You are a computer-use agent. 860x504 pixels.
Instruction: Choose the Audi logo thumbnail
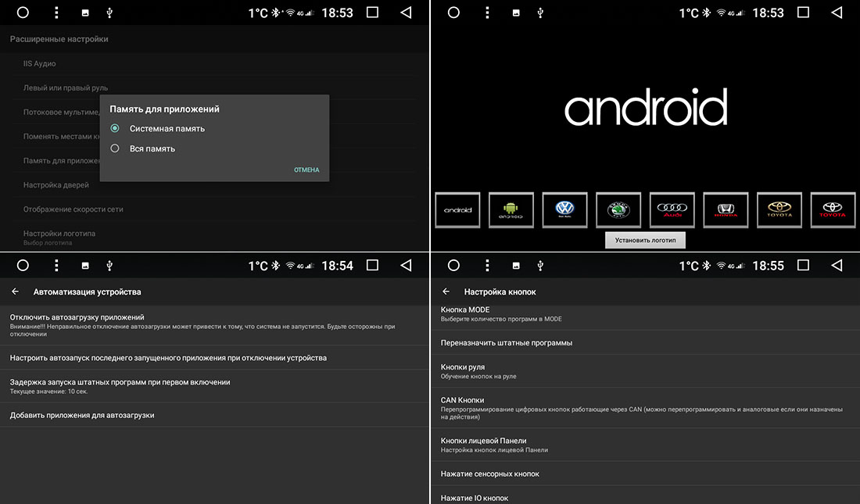672,209
